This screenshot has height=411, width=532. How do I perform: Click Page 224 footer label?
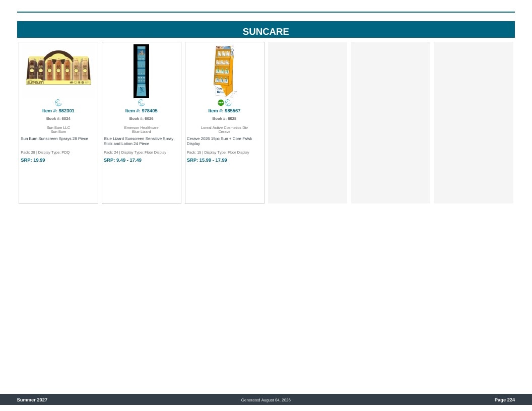pyautogui.click(x=504, y=400)
